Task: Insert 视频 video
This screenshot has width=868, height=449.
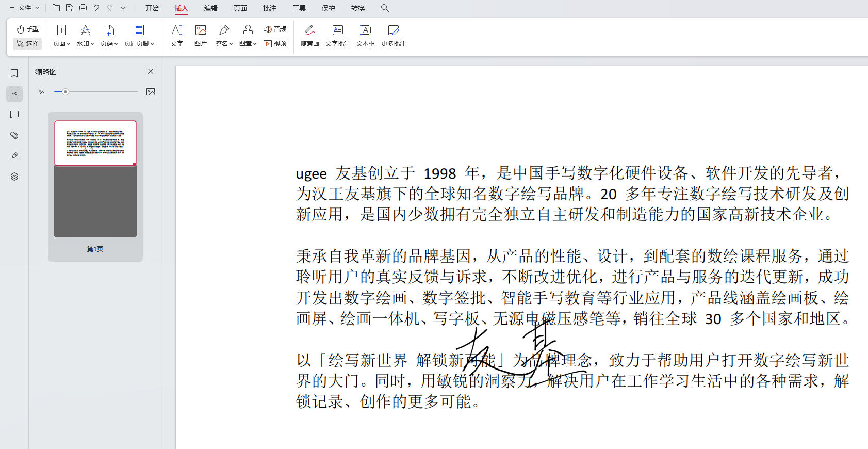Action: (x=275, y=44)
